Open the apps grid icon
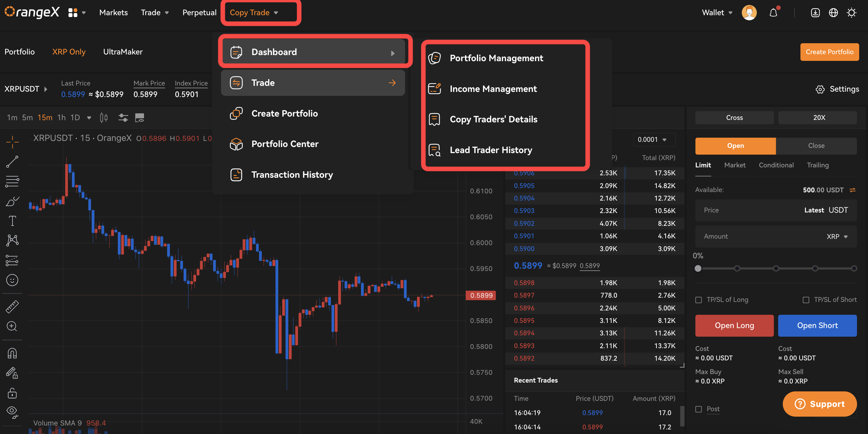The width and height of the screenshot is (868, 434). pyautogui.click(x=73, y=12)
